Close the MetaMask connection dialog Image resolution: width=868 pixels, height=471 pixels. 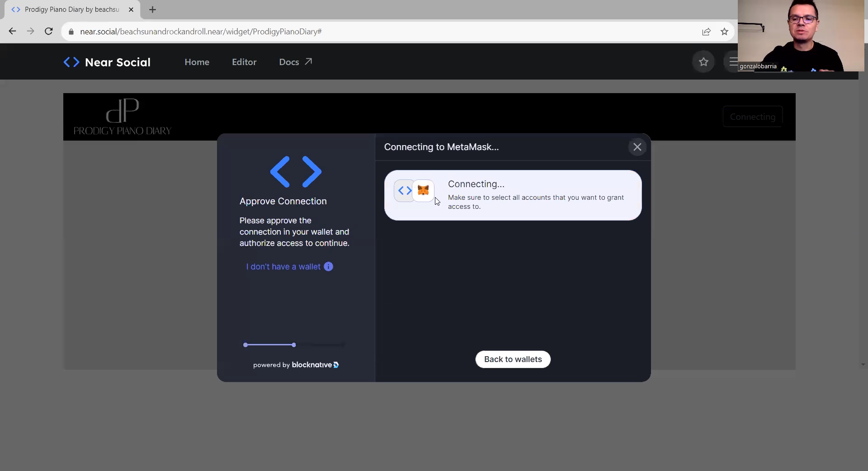(x=637, y=147)
